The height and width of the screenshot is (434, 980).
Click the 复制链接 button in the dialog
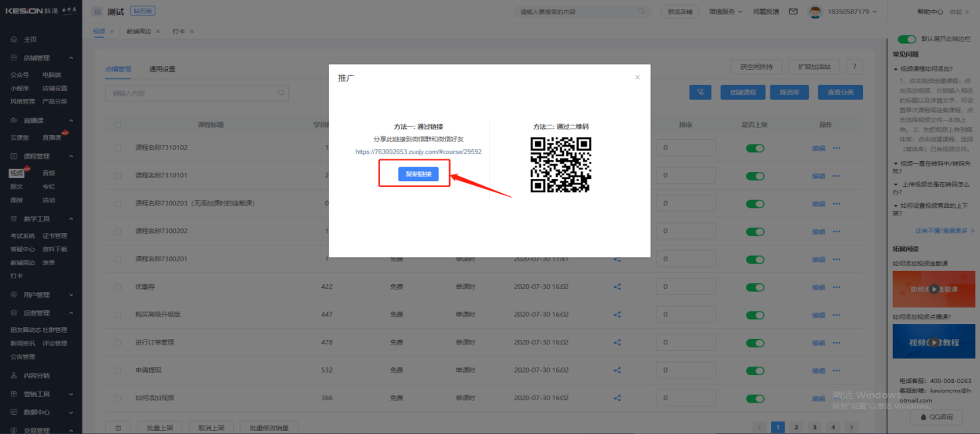click(x=418, y=173)
